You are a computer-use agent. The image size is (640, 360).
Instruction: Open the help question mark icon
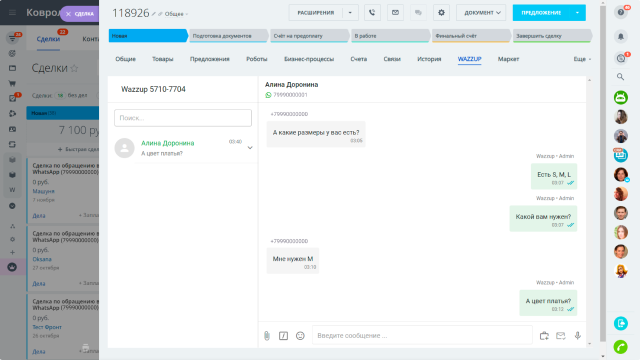[621, 12]
